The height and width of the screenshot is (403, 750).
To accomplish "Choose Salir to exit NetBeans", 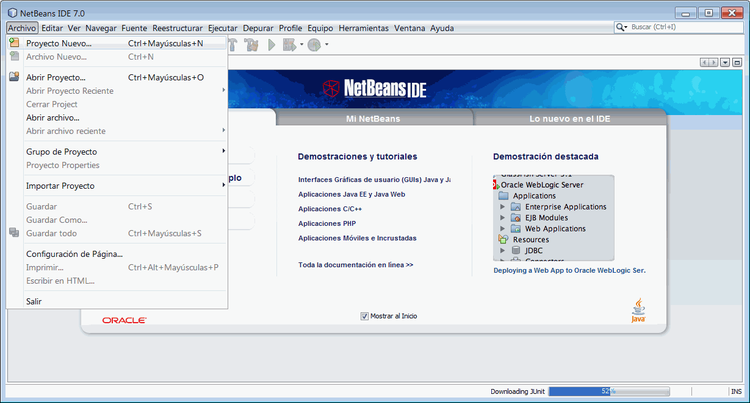I will tap(117, 301).
